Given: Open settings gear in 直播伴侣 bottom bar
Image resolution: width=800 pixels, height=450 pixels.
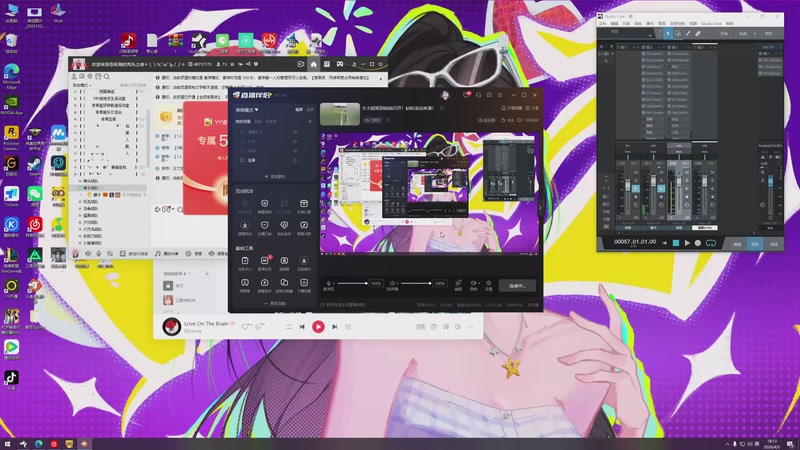Looking at the screenshot, I should [488, 285].
